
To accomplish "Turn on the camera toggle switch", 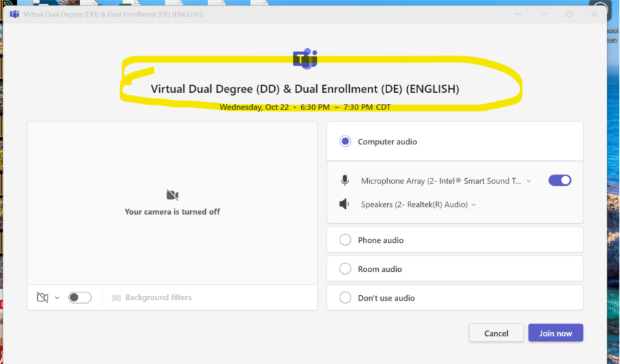I will [80, 297].
